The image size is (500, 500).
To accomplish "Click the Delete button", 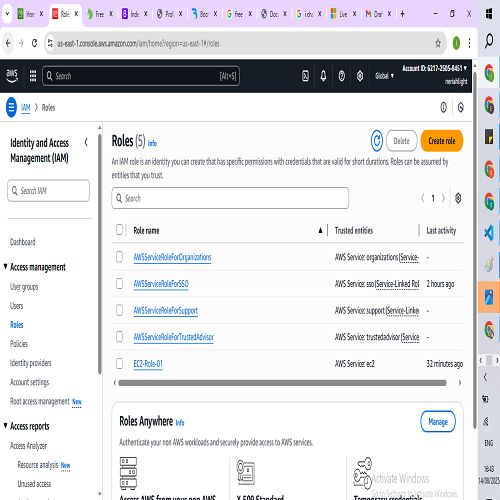I will pyautogui.click(x=402, y=141).
